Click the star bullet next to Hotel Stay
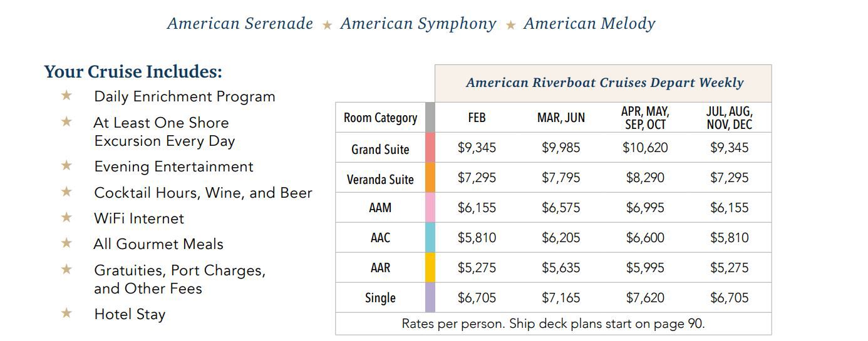The image size is (868, 341). click(x=66, y=313)
